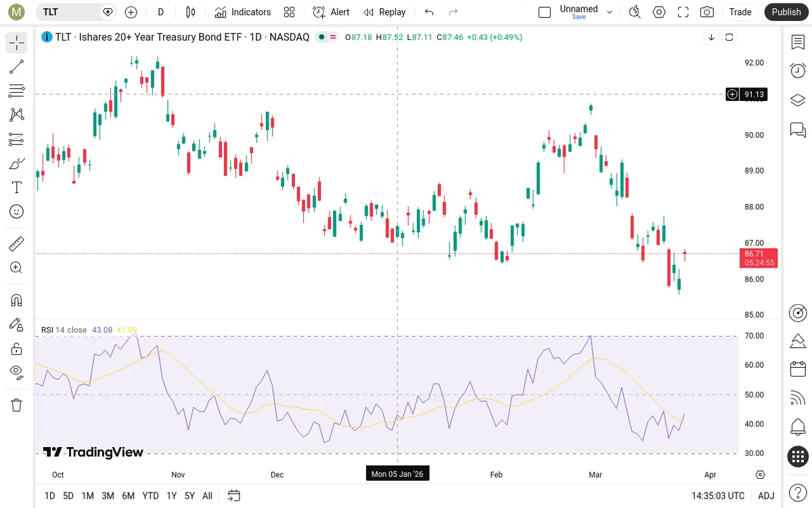812x508 pixels.
Task: Select the 3M time range
Action: (108, 496)
